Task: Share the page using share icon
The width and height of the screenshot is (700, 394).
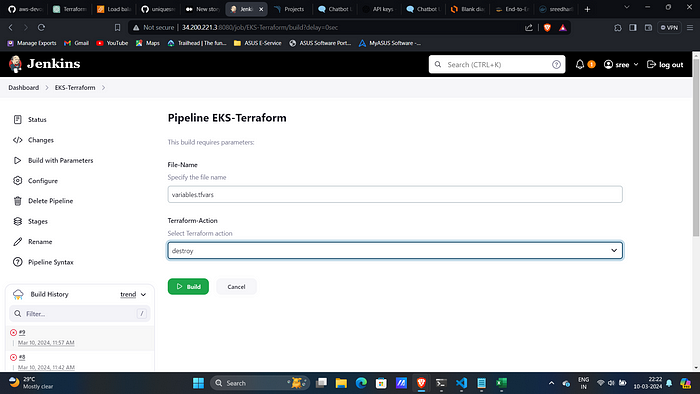Action: [x=529, y=27]
